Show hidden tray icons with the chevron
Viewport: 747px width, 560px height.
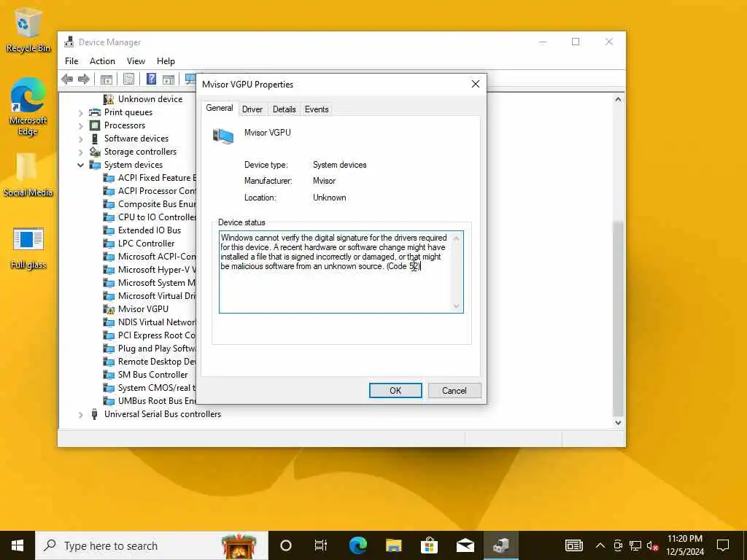pyautogui.click(x=600, y=545)
